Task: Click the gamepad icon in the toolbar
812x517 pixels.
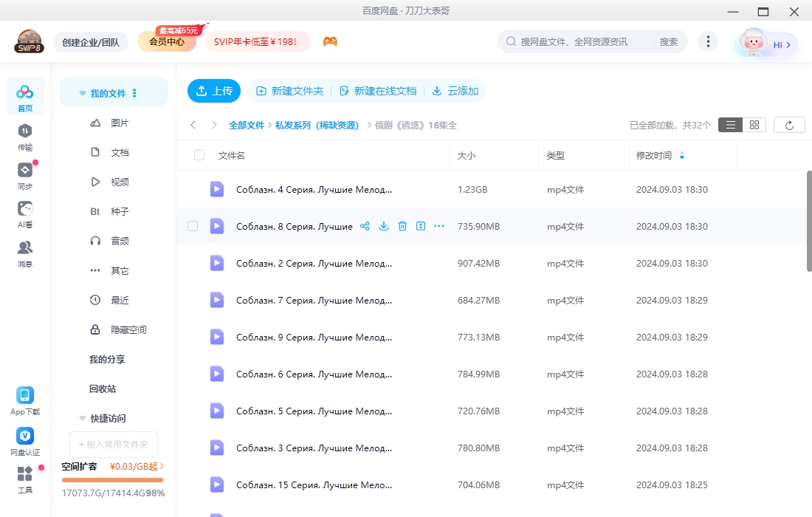Action: click(330, 41)
